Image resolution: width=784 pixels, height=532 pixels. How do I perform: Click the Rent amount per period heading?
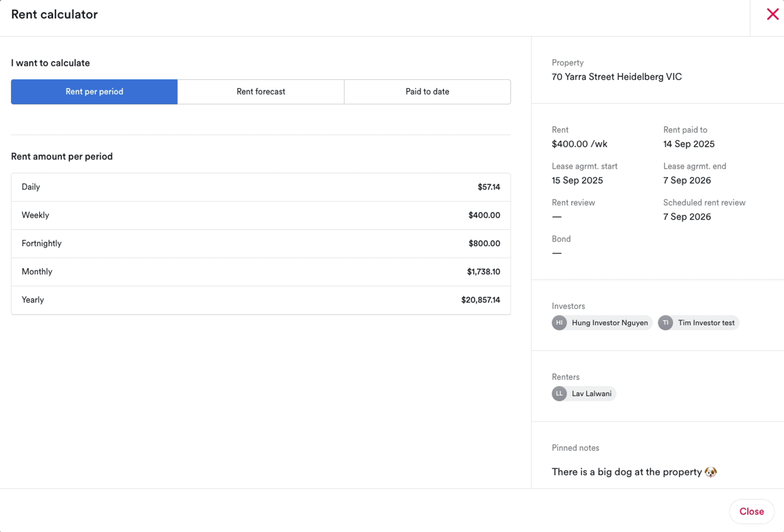[62, 156]
